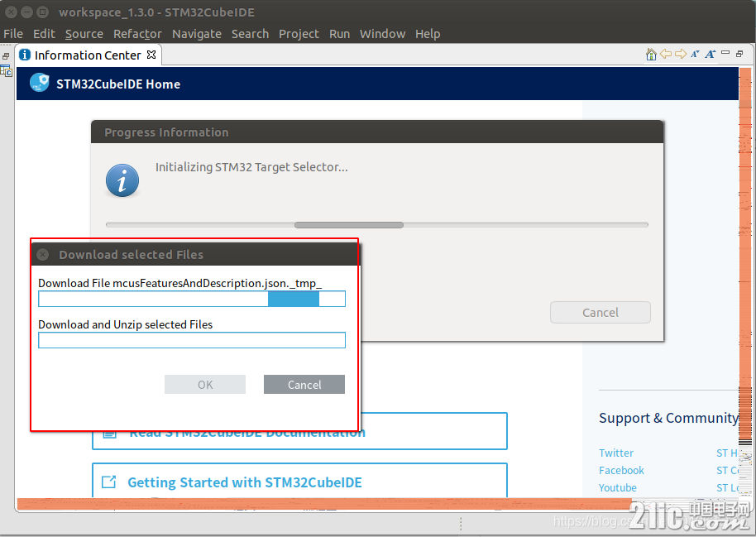The width and height of the screenshot is (756, 537).
Task: Open the Project menu
Action: [299, 34]
